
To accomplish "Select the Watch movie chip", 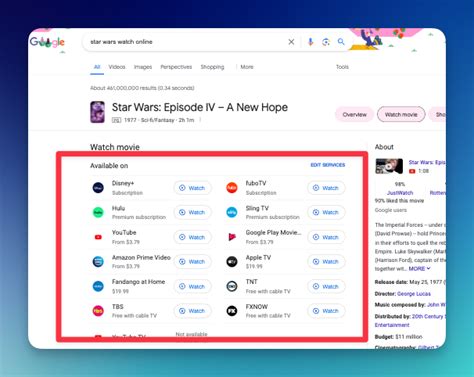I will 401,114.
